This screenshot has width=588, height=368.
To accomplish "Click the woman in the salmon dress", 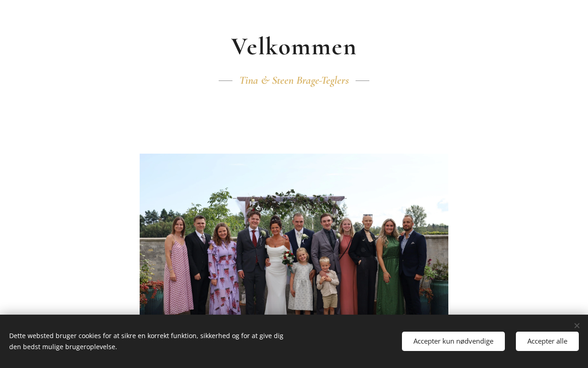I will (347, 267).
